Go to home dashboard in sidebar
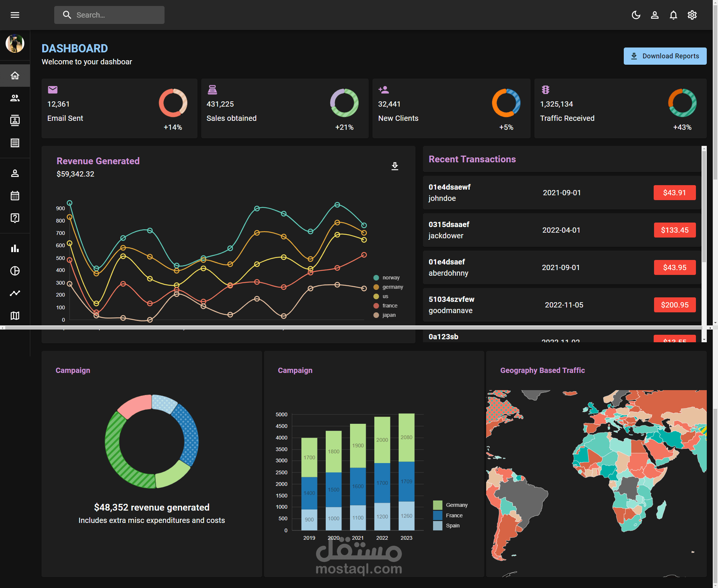This screenshot has width=718, height=588. pyautogui.click(x=15, y=76)
